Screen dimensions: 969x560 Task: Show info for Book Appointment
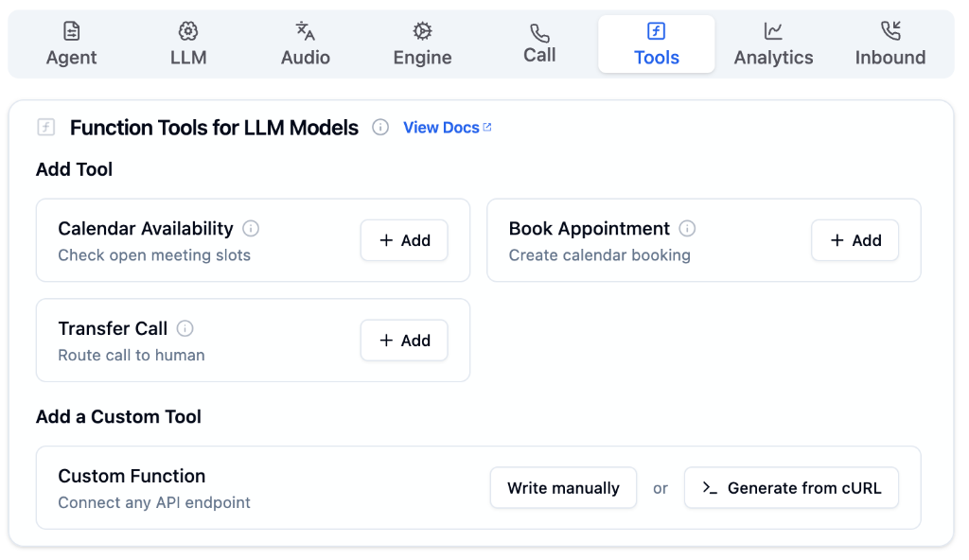(x=687, y=229)
